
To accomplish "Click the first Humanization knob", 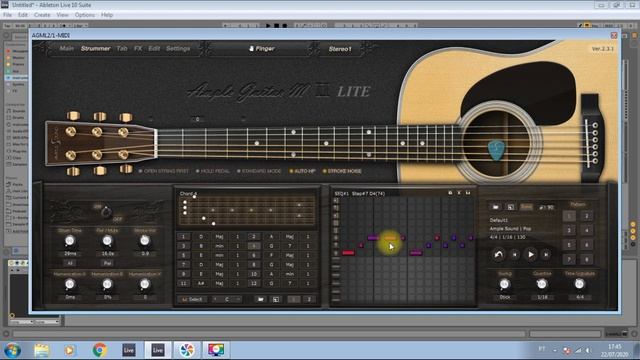I will pyautogui.click(x=70, y=284).
